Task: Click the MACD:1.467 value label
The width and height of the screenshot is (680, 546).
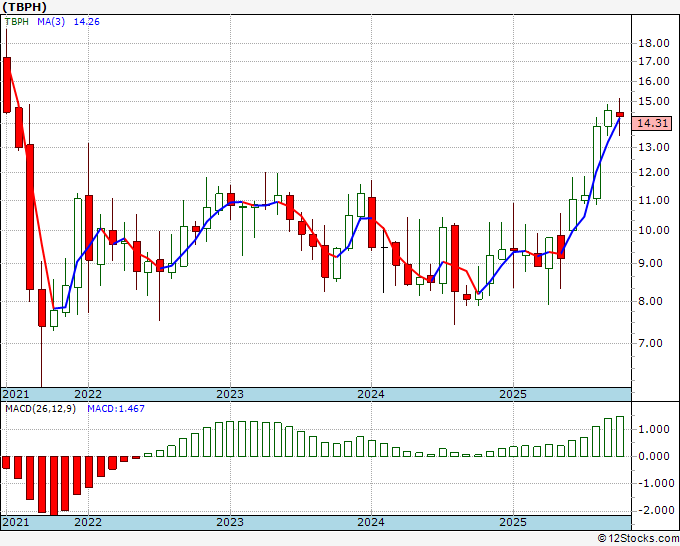Action: point(113,407)
